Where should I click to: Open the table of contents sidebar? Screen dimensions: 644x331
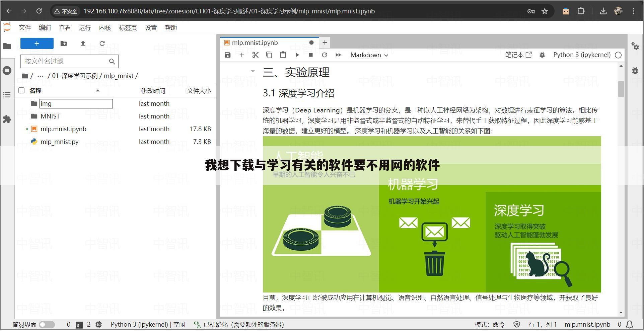pos(7,95)
